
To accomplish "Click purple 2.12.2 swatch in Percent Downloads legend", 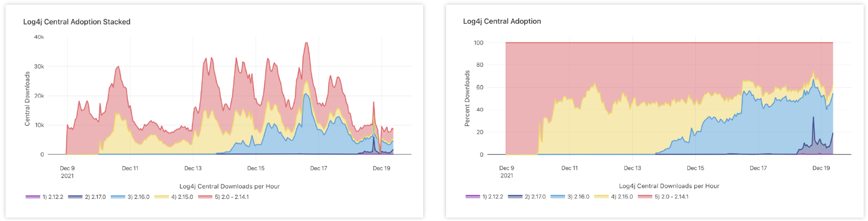I will (x=472, y=196).
